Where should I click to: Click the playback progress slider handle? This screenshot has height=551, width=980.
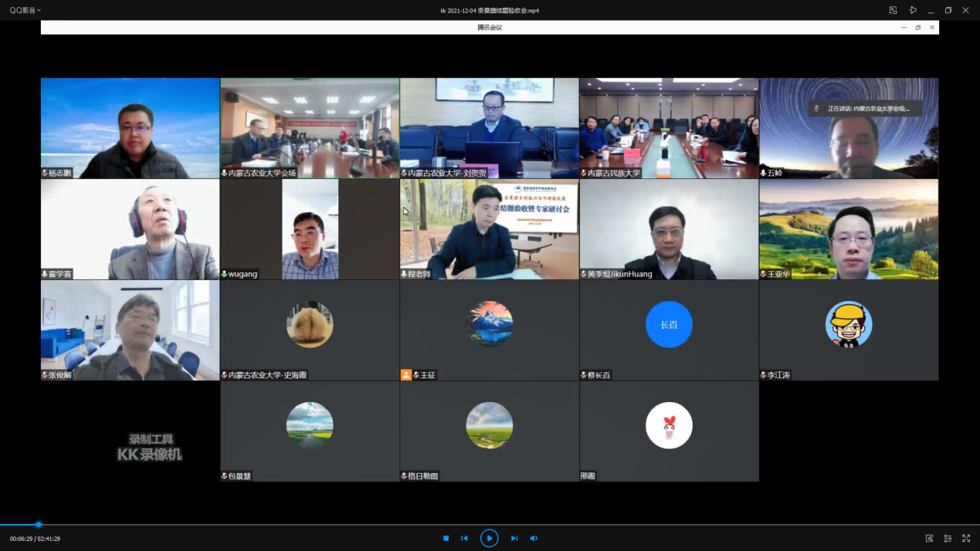tap(39, 525)
